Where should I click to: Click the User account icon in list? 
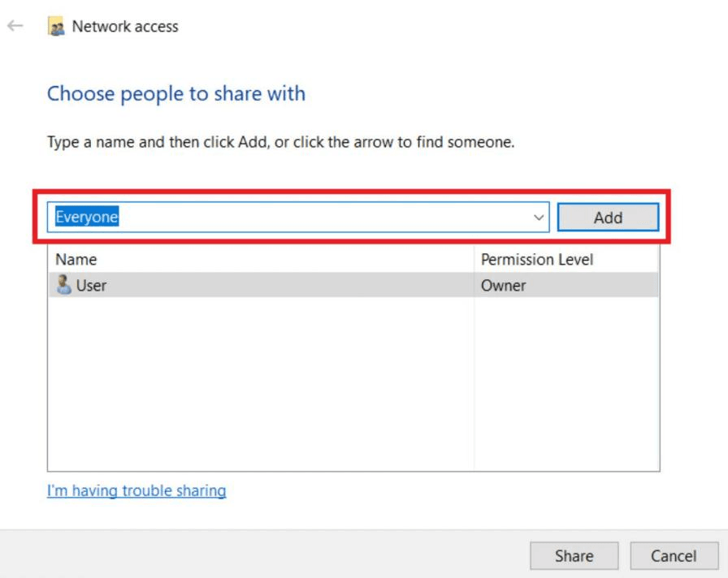point(63,285)
